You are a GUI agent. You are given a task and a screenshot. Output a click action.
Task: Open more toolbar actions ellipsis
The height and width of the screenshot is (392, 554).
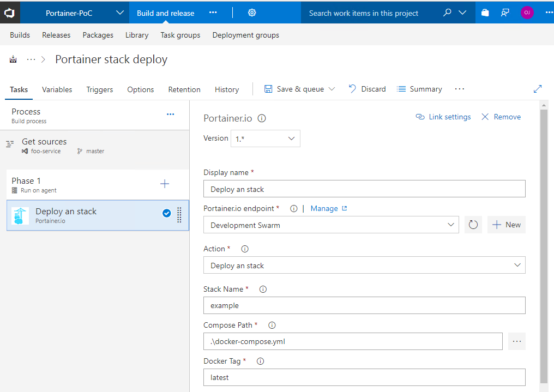pyautogui.click(x=459, y=89)
